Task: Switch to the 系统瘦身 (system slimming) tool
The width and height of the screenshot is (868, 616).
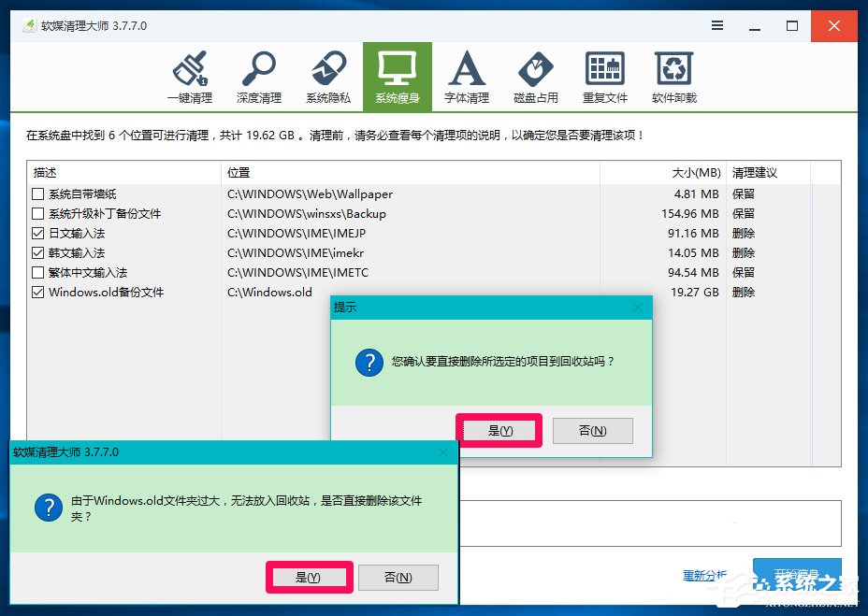Action: pos(396,75)
